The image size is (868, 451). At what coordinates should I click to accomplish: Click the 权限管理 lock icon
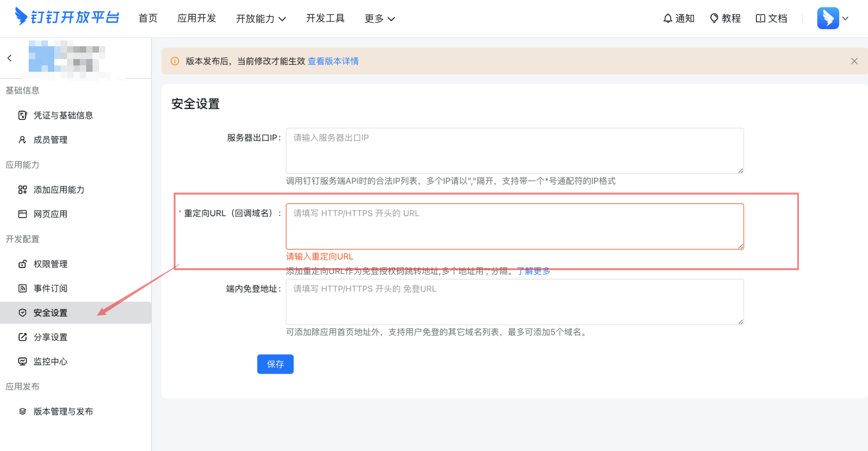pyautogui.click(x=22, y=264)
